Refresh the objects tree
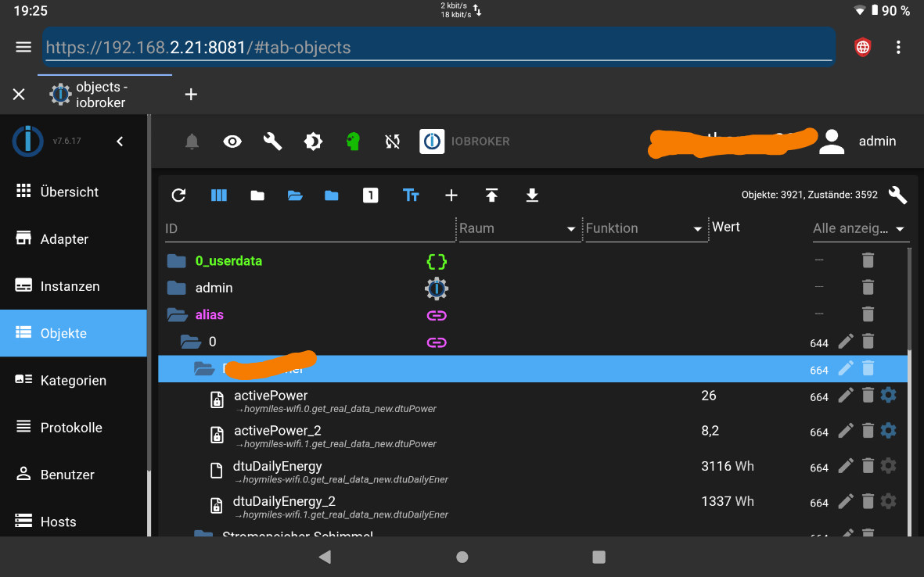This screenshot has width=924, height=577. tap(178, 195)
